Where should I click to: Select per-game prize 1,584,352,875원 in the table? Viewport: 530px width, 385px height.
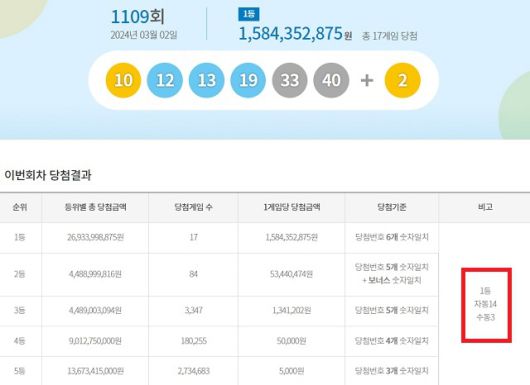(x=292, y=237)
